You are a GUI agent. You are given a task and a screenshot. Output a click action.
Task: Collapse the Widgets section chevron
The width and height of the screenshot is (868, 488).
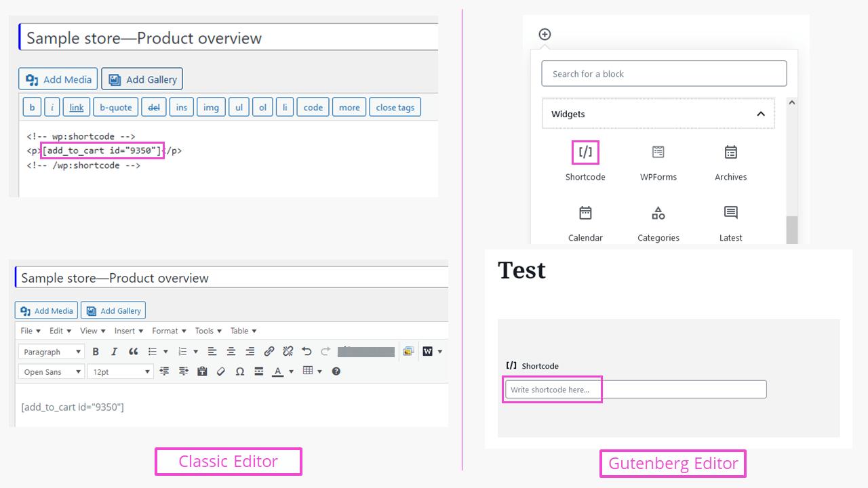point(761,114)
